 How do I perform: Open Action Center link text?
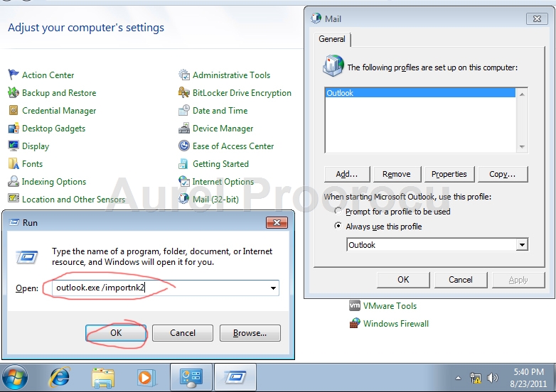pyautogui.click(x=48, y=75)
